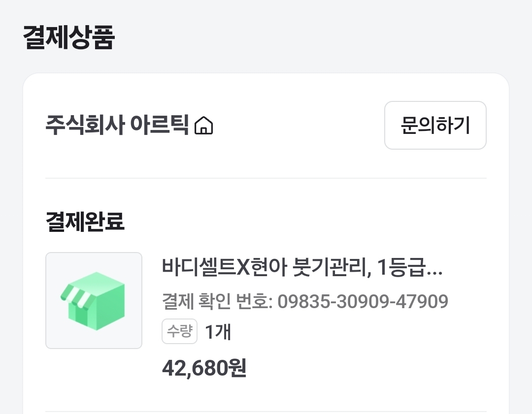Click the 수량 quantity badge
Screen dimensions: 532x414
click(179, 332)
